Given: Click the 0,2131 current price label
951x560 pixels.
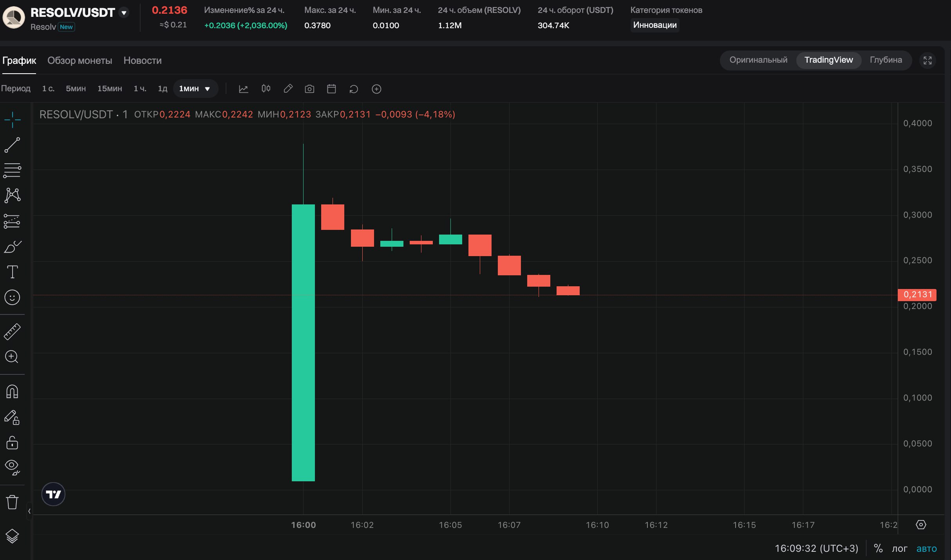Looking at the screenshot, I should 917,294.
